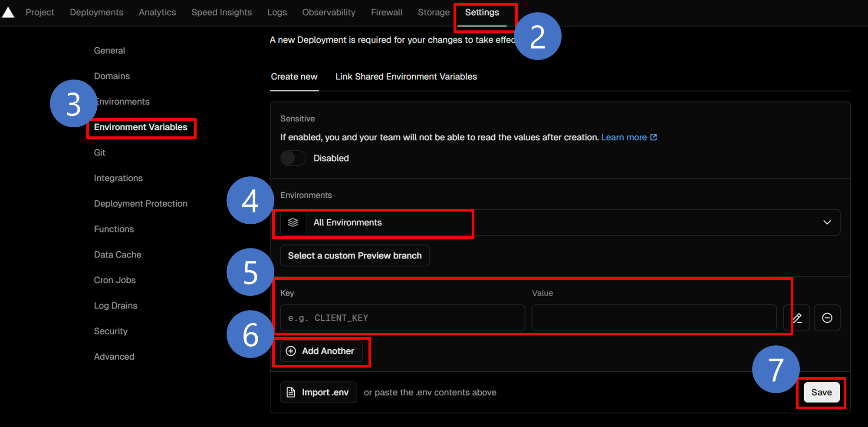Focus the Value input field
Viewport: 868px width, 427px height.
click(654, 318)
